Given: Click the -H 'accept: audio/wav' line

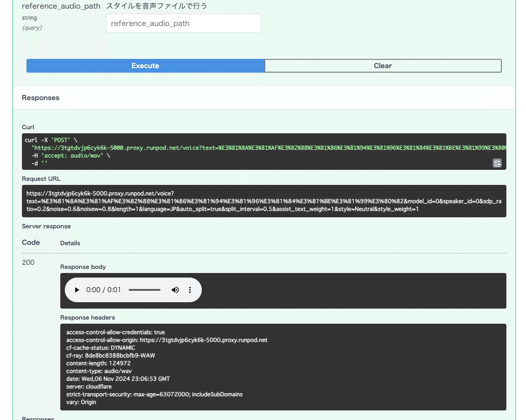Looking at the screenshot, I should [x=71, y=156].
